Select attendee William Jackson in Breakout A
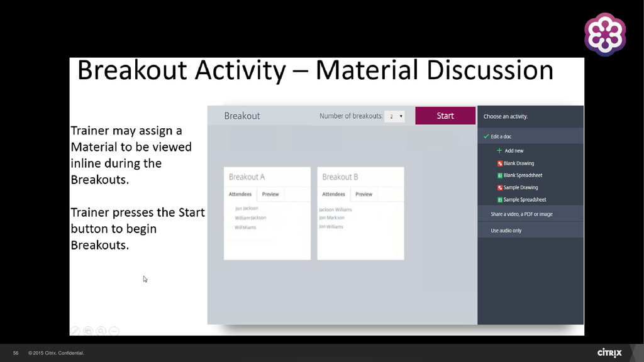The height and width of the screenshot is (362, 644). [250, 218]
